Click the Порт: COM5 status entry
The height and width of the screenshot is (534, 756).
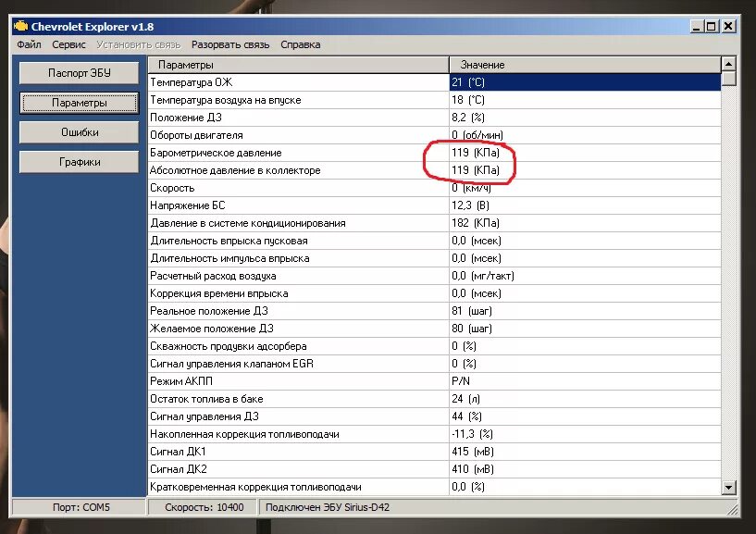click(79, 507)
